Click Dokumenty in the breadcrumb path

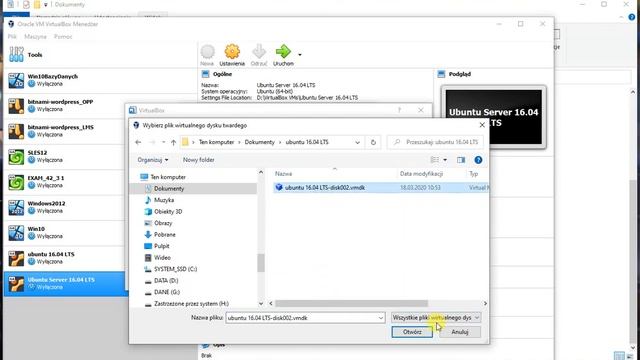pyautogui.click(x=260, y=142)
